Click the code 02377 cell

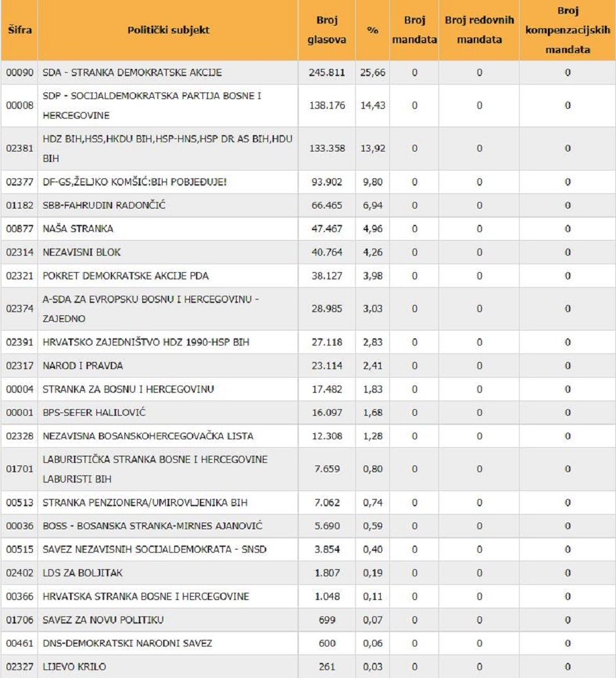19,182
